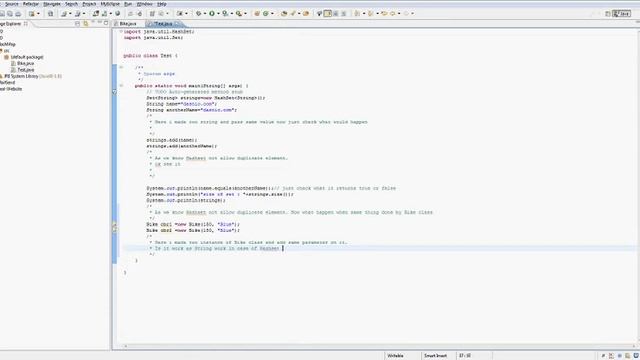Click the New Java Class icon
The height and width of the screenshot is (360, 640).
pos(266,13)
